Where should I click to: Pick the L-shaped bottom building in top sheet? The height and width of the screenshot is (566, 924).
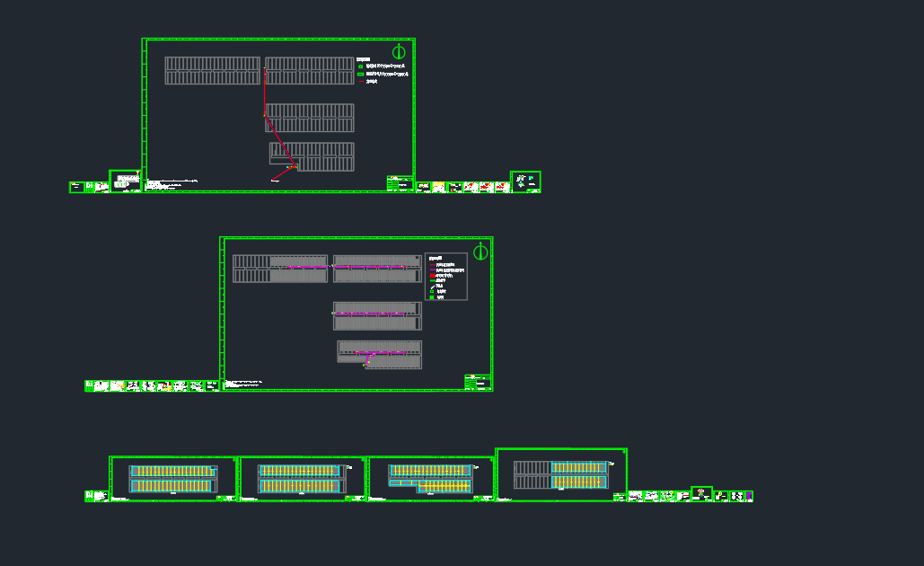(312, 156)
